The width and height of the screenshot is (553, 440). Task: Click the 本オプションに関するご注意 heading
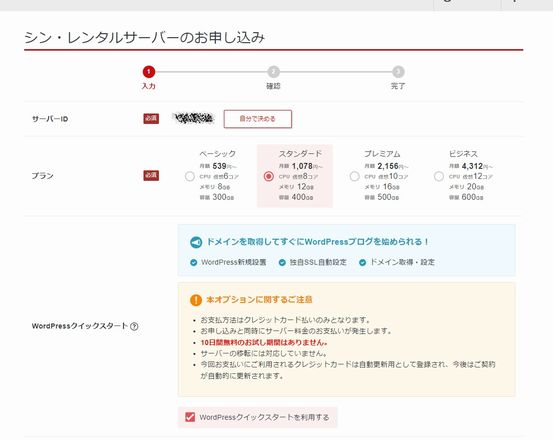point(259,300)
